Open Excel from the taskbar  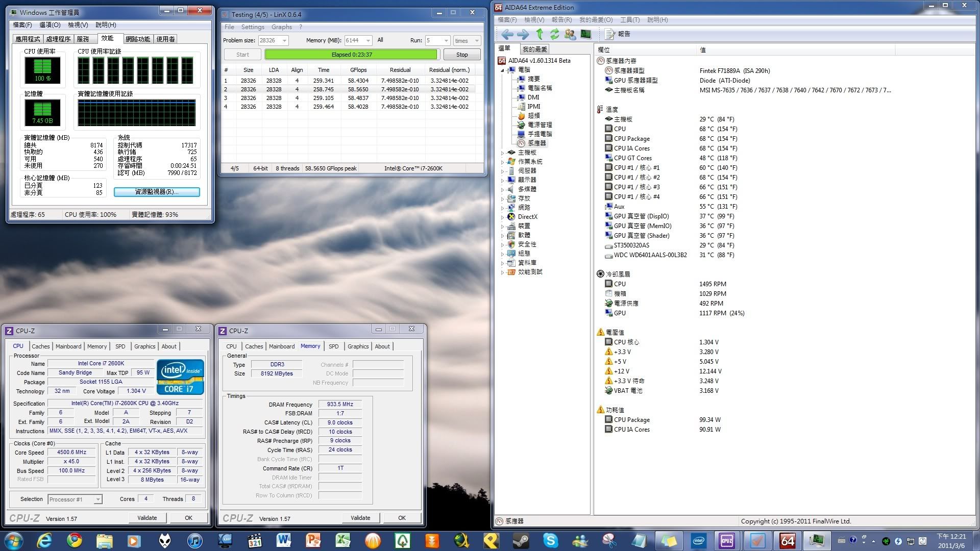342,540
